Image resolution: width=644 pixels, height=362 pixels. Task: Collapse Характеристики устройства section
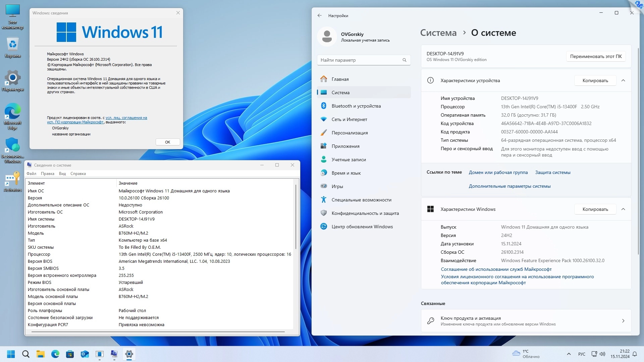coord(623,80)
